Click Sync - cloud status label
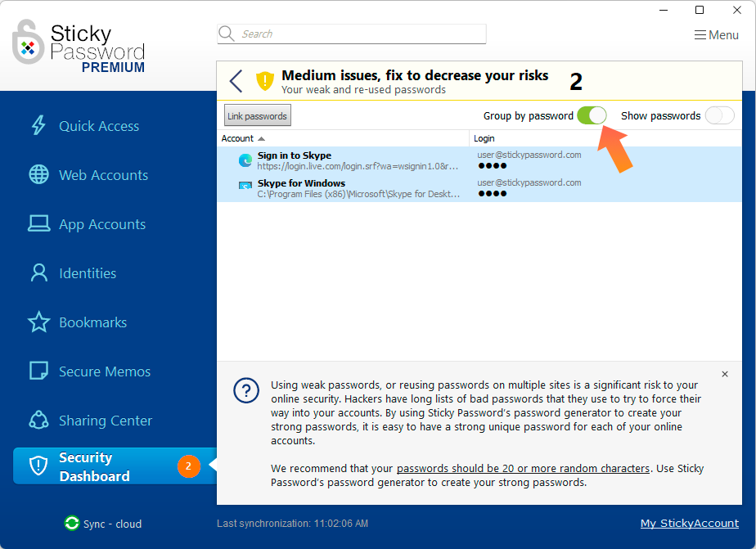756x549 pixels. point(112,524)
